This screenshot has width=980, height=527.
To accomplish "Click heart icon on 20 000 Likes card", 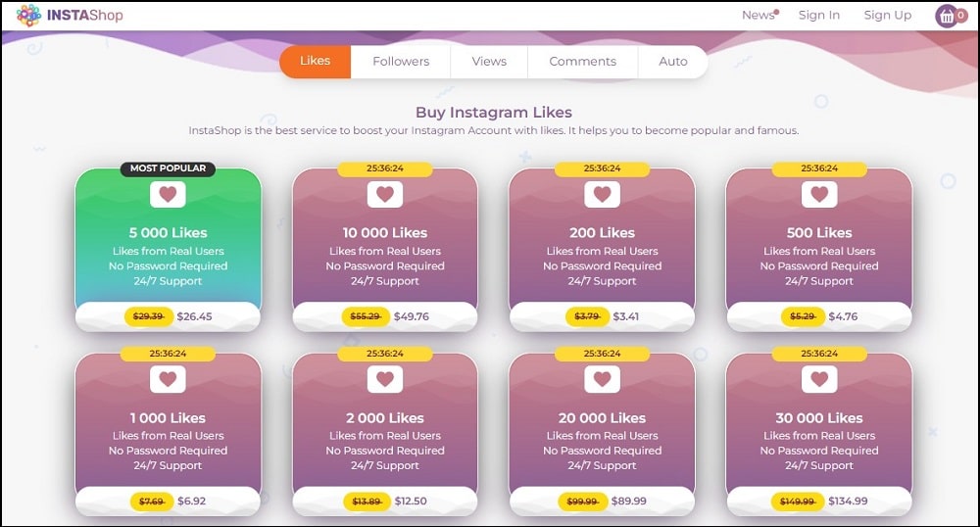I will 602,379.
